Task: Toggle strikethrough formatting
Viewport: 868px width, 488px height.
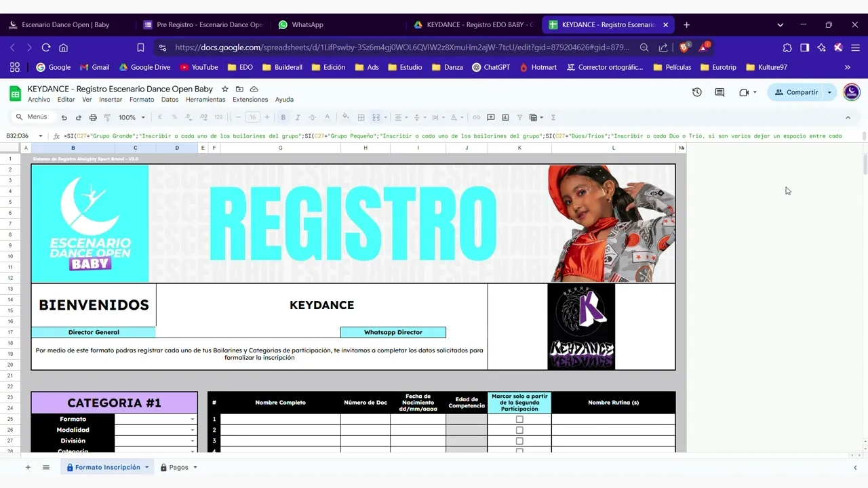Action: 312,117
